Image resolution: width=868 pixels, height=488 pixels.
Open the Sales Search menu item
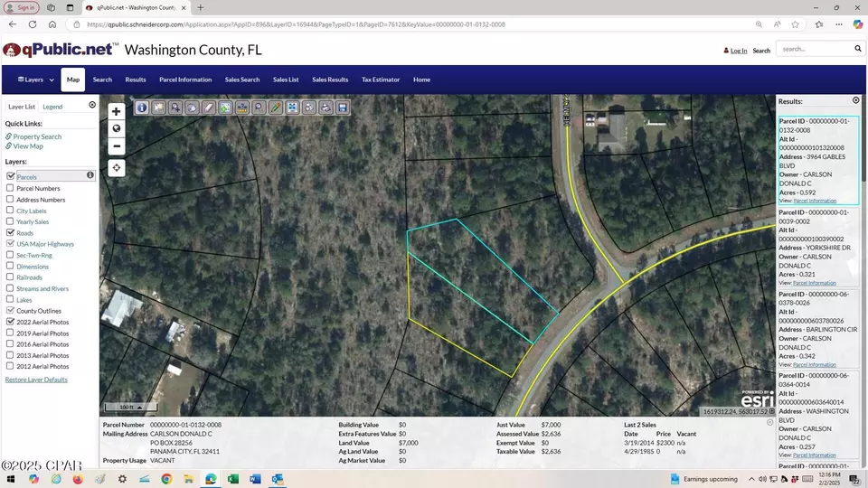pos(242,80)
